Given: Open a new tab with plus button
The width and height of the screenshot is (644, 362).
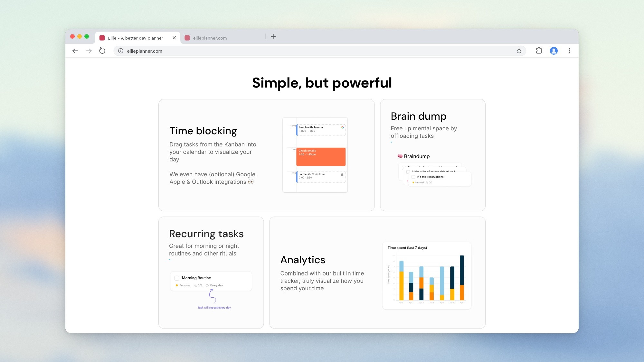Looking at the screenshot, I should point(273,37).
